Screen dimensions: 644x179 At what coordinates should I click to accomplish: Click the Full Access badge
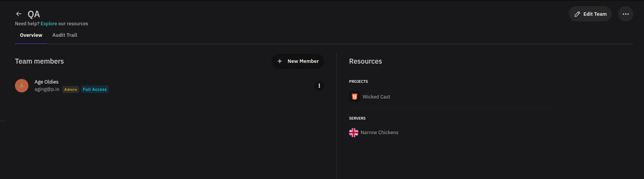[95, 89]
